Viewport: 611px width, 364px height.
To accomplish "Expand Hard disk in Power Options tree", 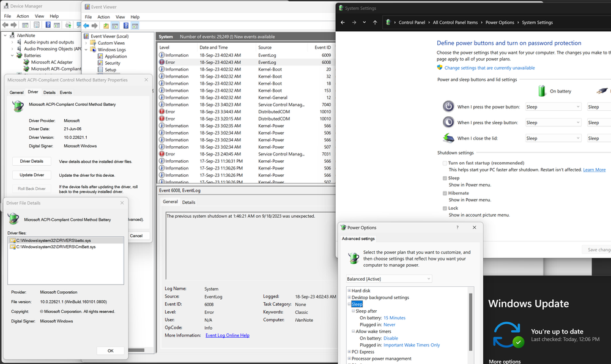I will tap(349, 291).
